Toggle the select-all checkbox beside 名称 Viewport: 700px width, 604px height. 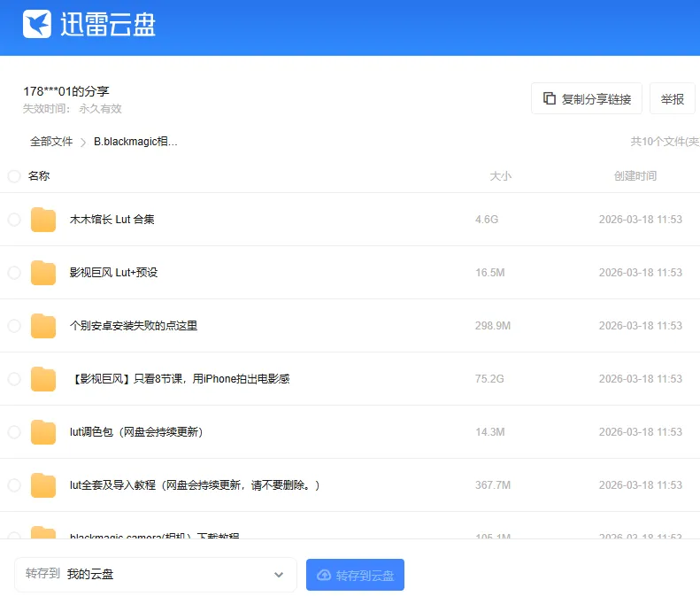pos(14,176)
